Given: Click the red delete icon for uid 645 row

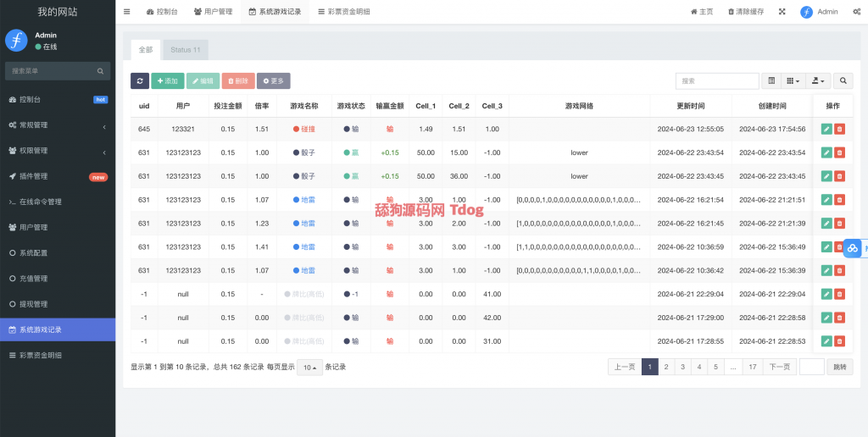Looking at the screenshot, I should [839, 129].
